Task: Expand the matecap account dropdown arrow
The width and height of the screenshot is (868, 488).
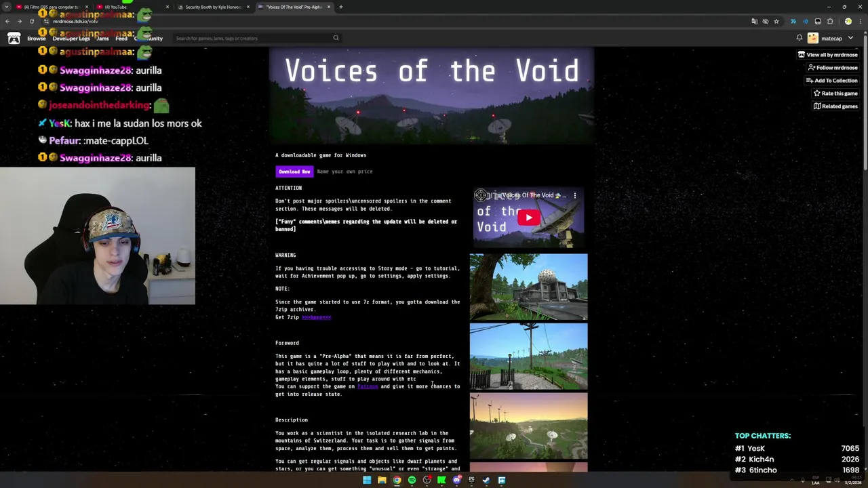Action: [x=850, y=39]
